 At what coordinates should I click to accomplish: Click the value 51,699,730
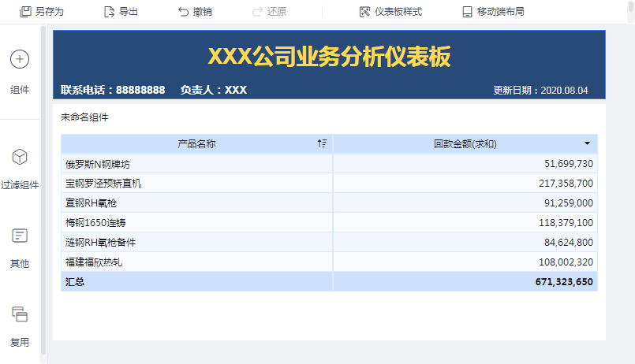(569, 164)
